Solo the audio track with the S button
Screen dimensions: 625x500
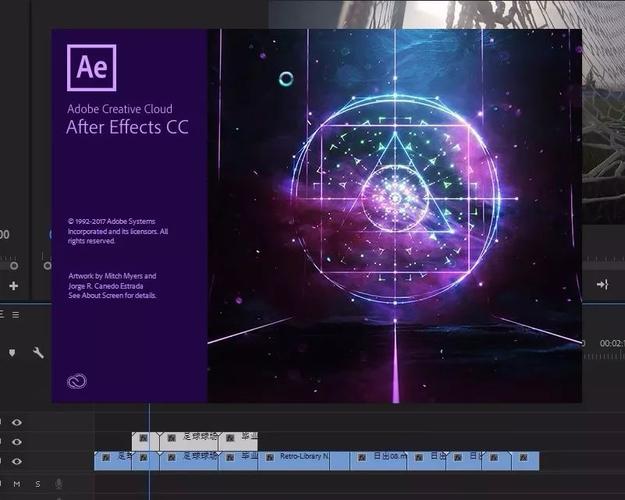point(38,484)
